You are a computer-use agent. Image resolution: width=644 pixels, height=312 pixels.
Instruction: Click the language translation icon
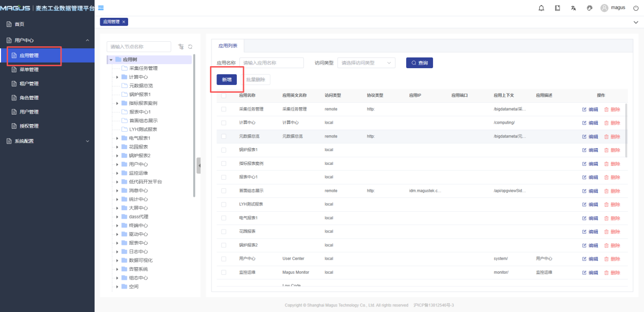(x=573, y=8)
